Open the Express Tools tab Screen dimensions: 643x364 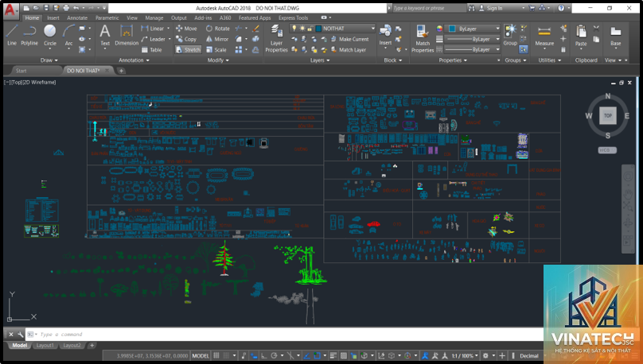click(293, 18)
